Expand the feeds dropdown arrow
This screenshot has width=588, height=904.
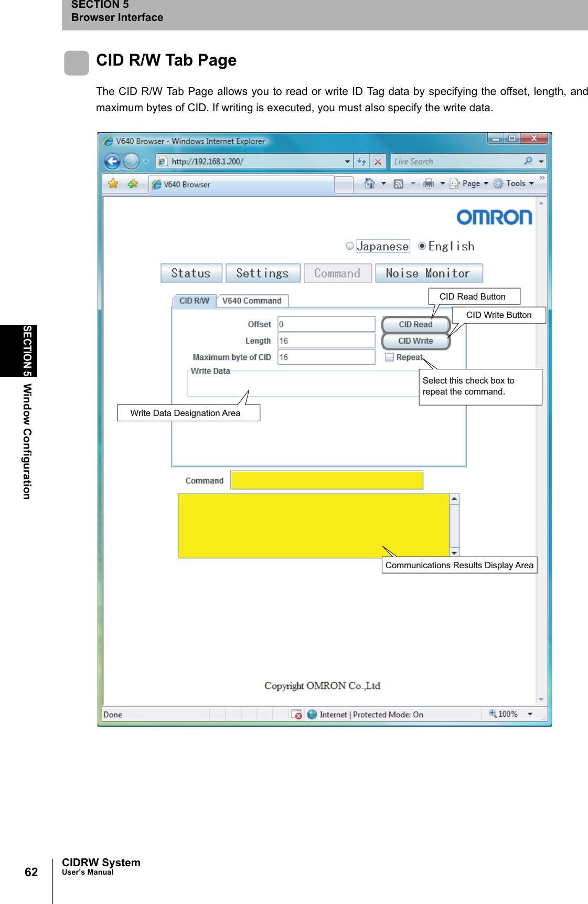[413, 184]
